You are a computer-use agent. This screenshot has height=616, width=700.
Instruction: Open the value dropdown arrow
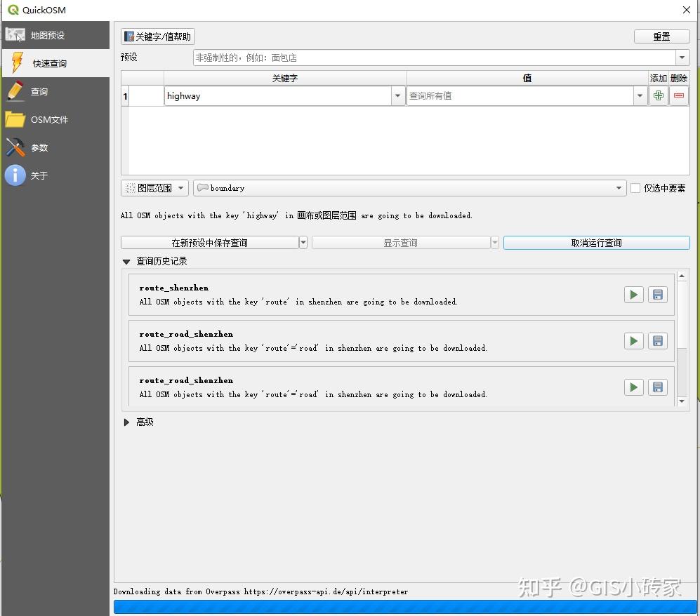click(640, 96)
